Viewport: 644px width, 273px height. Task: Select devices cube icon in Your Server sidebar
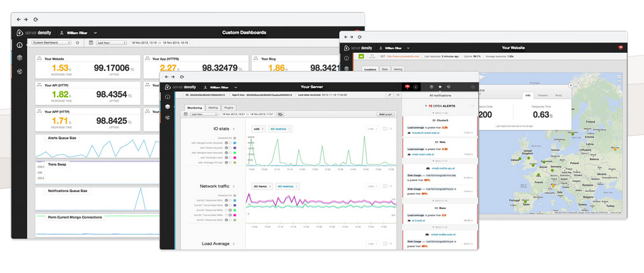pos(167,107)
